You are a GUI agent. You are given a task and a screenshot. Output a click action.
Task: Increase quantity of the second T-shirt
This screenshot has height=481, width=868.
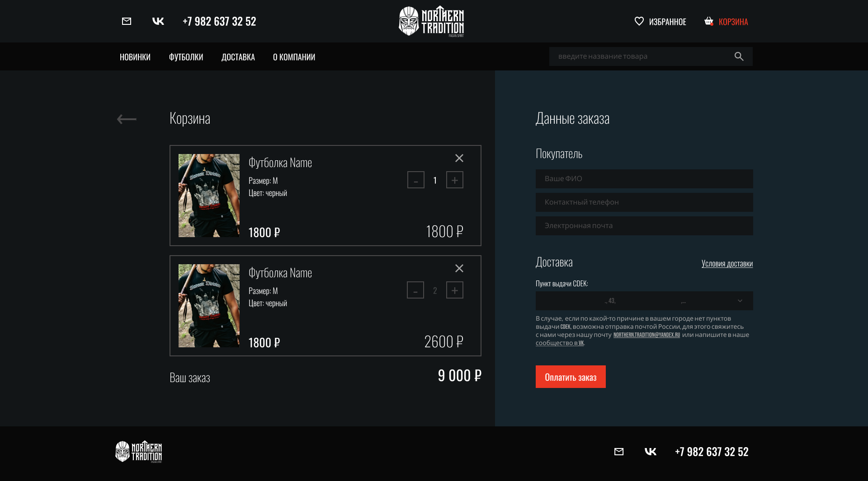[455, 290]
